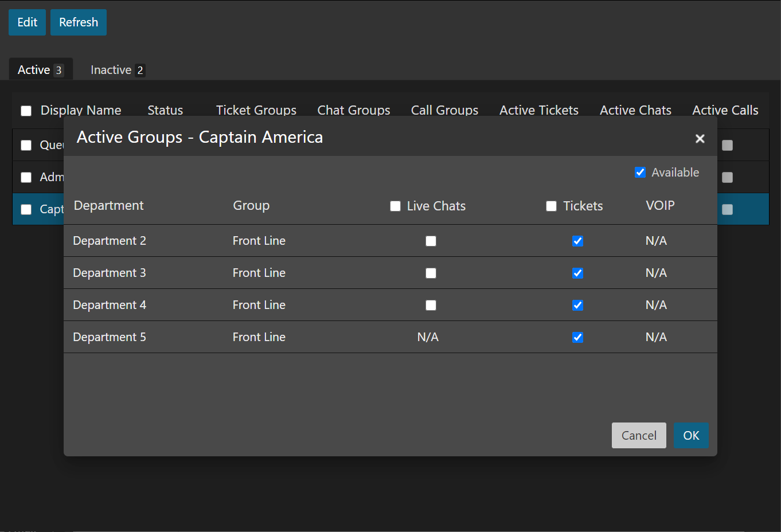Disable Tickets for Department 2
Screen dimensions: 781x532
pyautogui.click(x=577, y=241)
